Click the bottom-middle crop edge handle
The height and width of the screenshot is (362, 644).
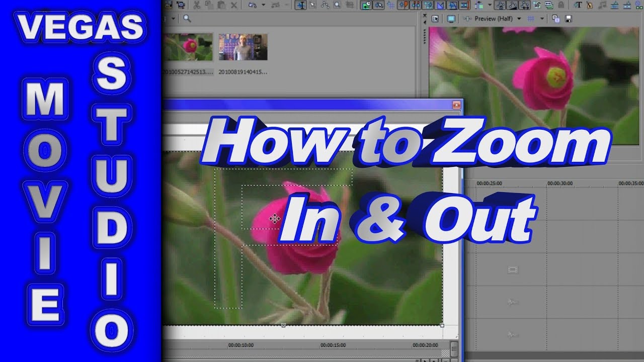pos(283,325)
